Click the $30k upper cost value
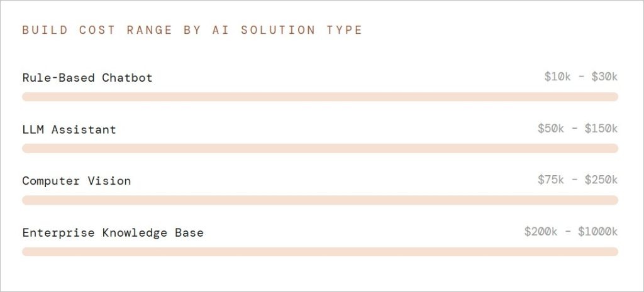The height and width of the screenshot is (292, 644). coord(604,77)
